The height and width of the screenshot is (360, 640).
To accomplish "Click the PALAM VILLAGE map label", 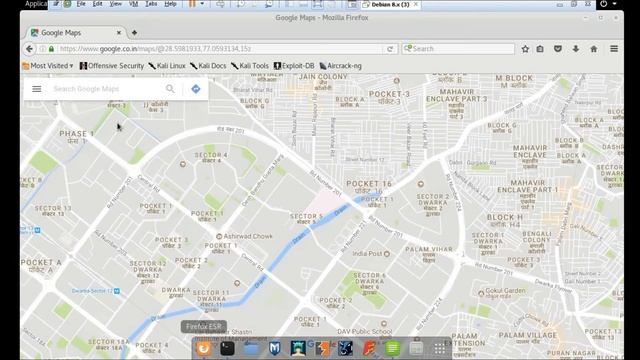I will click(528, 336).
